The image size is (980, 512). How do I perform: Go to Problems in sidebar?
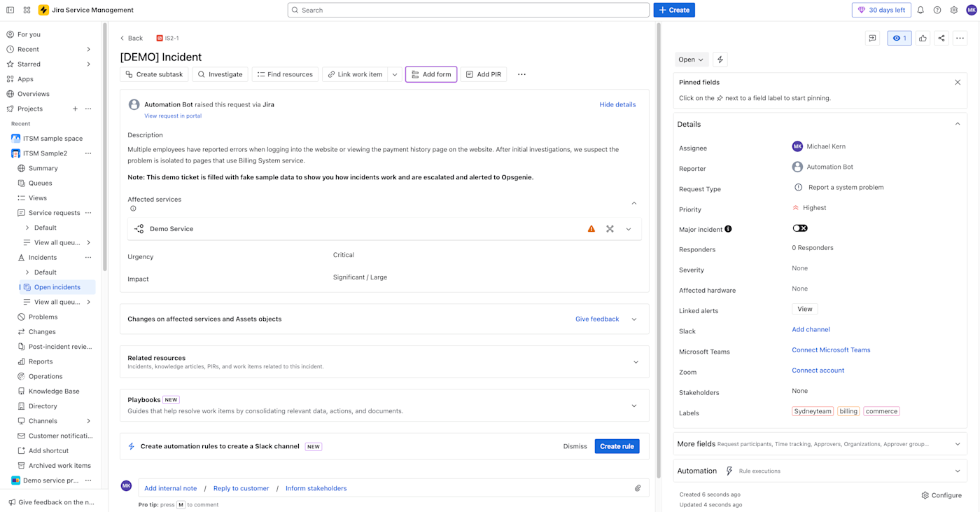tap(43, 317)
